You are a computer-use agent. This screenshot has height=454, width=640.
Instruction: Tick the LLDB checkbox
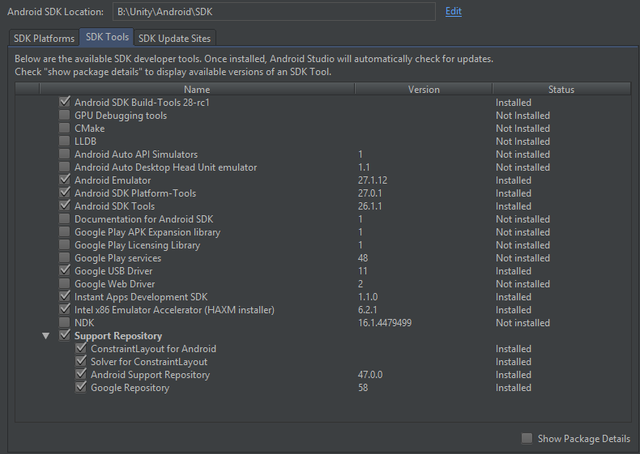coord(64,141)
